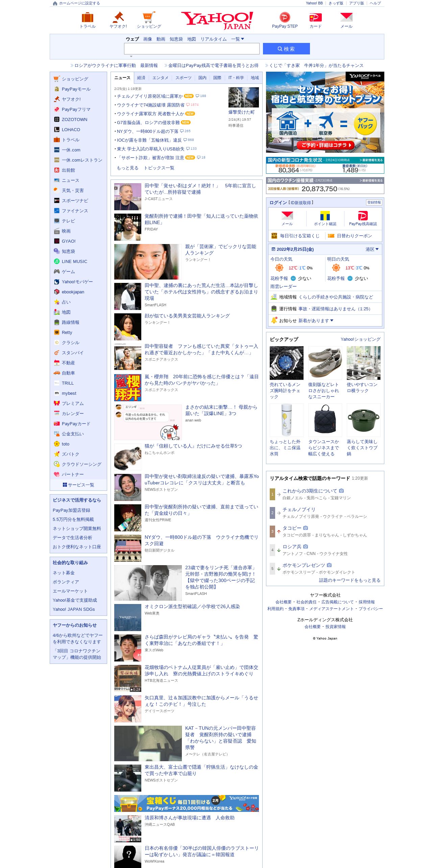Click the ZOZOTOWN sidebar icon
The height and width of the screenshot is (868, 434).
point(57,119)
